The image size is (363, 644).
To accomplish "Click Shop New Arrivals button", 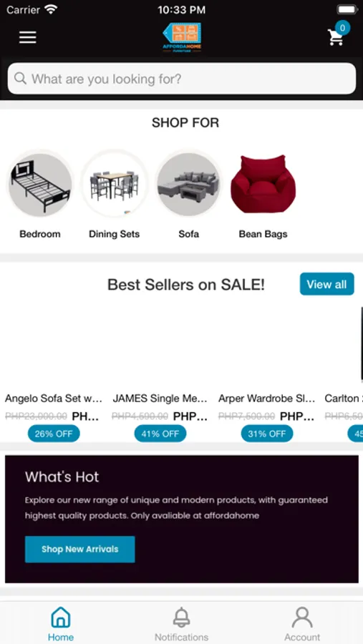I will pyautogui.click(x=79, y=549).
